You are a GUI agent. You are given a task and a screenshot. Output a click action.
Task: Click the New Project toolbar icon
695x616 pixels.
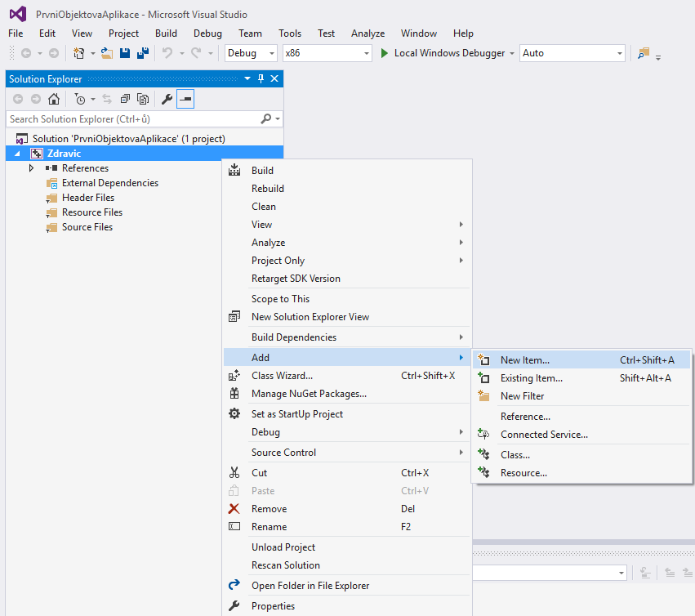click(x=79, y=53)
